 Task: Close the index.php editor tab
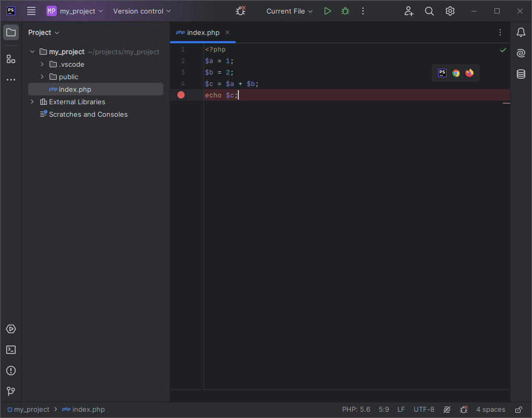227,32
